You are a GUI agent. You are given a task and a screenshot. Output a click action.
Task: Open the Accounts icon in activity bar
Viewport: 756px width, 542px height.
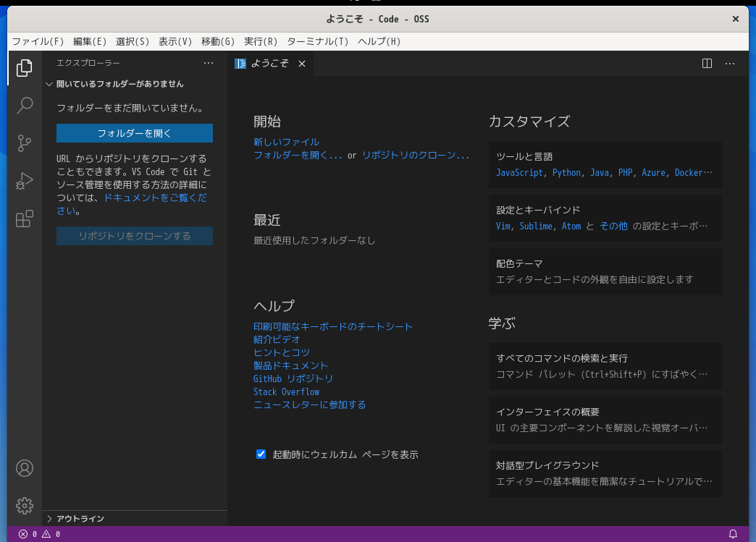click(x=24, y=467)
